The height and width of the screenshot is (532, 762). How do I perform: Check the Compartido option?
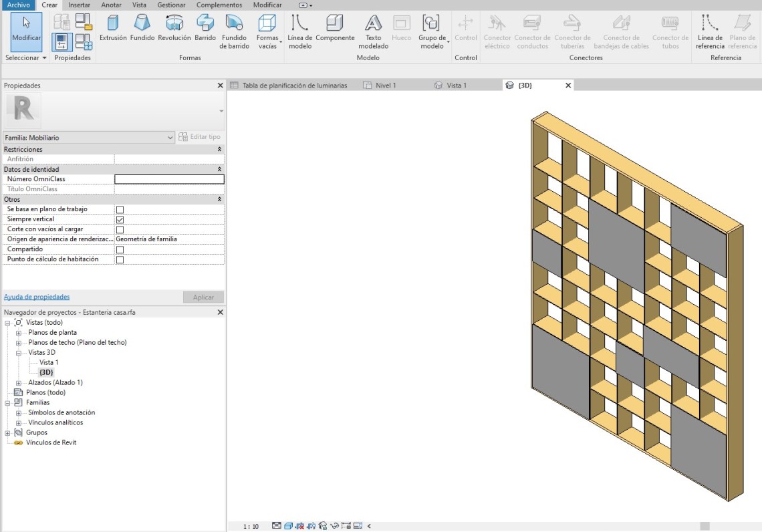pos(120,249)
